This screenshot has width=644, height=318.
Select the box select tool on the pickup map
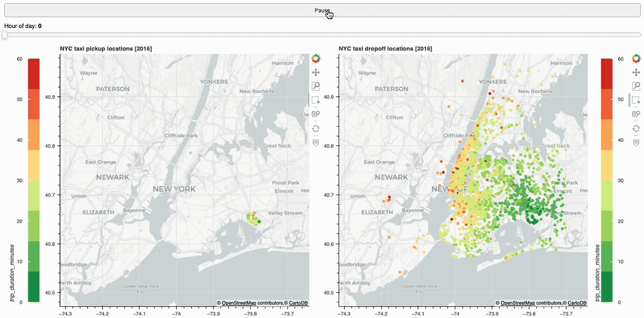click(x=316, y=99)
